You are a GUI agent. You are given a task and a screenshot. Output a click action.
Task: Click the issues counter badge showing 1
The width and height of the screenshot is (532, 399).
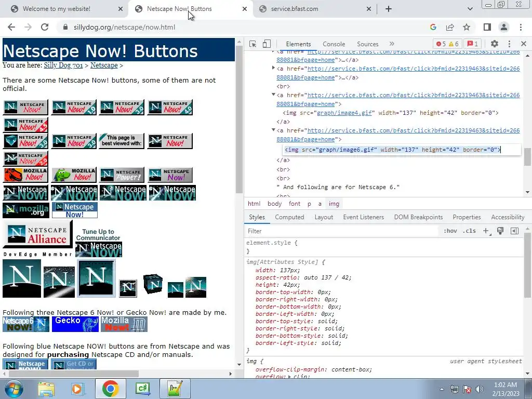[x=473, y=44]
